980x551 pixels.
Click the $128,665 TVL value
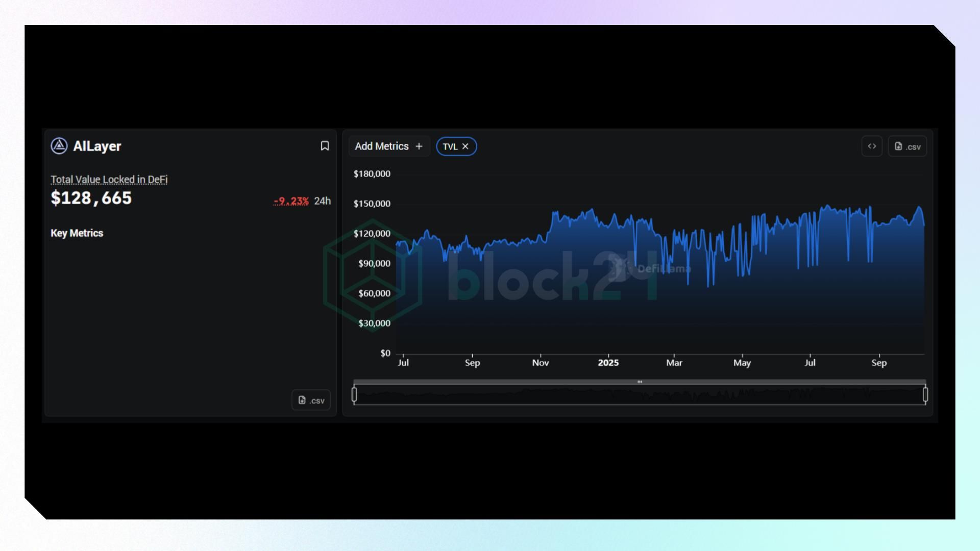[91, 198]
